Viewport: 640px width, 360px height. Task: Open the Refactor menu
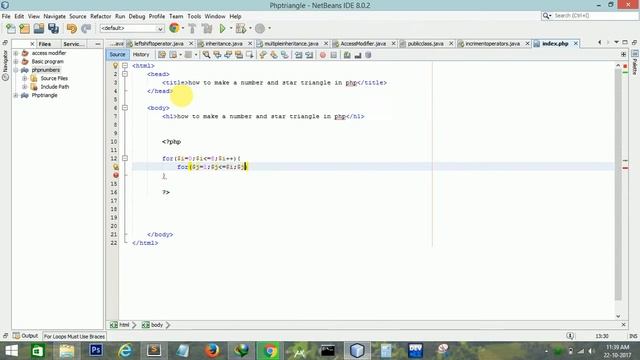point(100,16)
